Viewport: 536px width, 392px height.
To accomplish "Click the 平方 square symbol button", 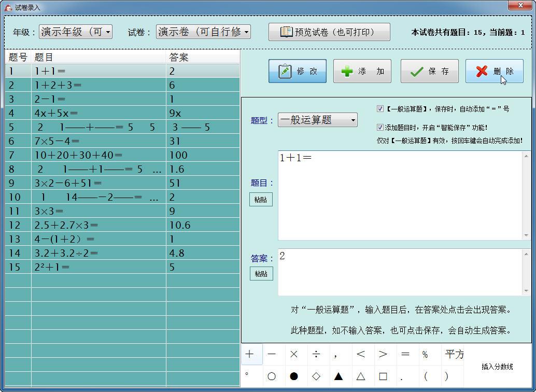I will coord(454,354).
